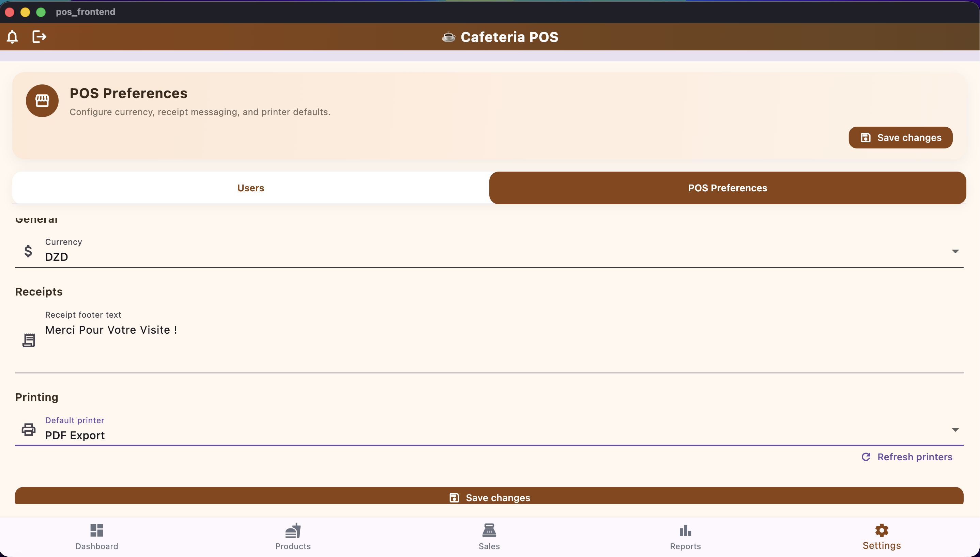Minimize the window with yellow button

(x=25, y=12)
